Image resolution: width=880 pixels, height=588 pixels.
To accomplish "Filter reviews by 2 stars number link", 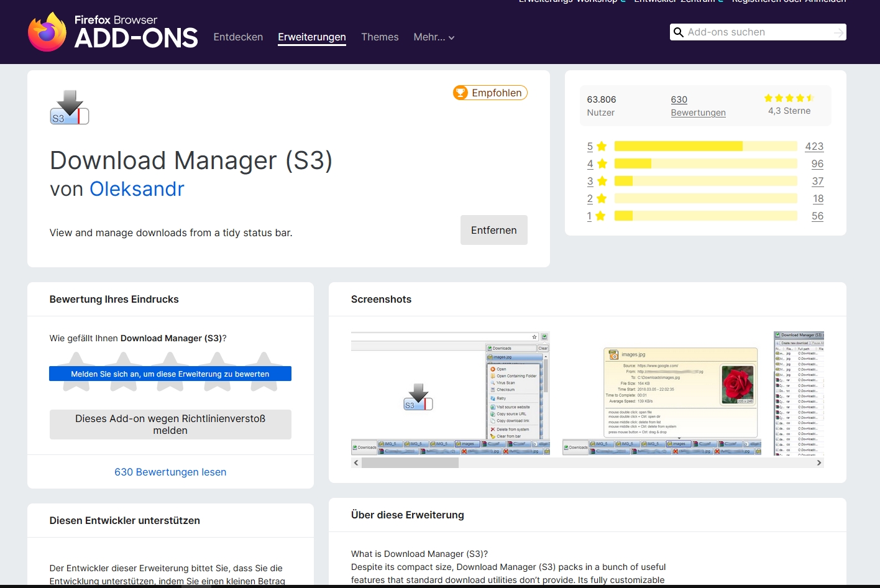I will click(590, 198).
